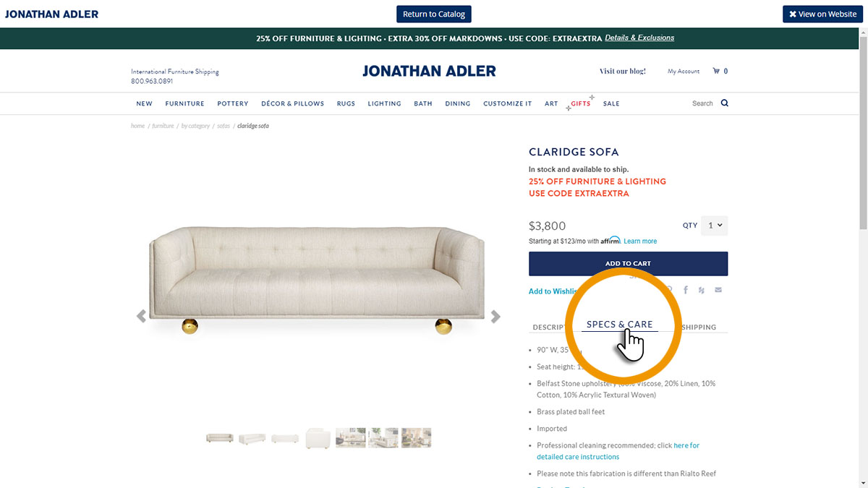
Task: Share on Facebook icon
Action: tap(685, 290)
